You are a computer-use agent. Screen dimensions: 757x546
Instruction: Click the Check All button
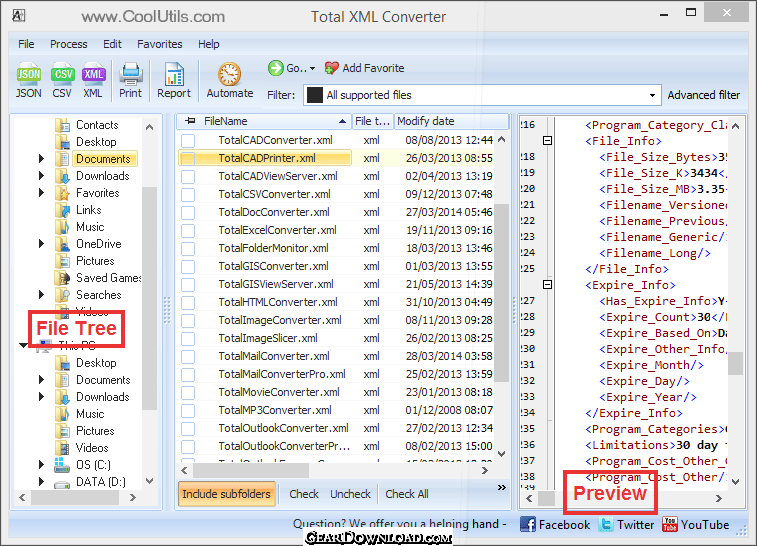click(407, 494)
